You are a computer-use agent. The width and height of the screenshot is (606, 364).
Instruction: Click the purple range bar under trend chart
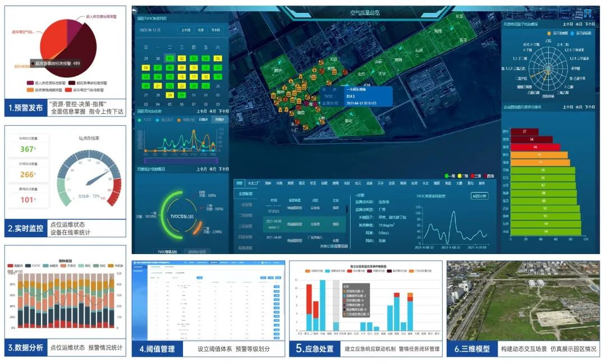181,160
